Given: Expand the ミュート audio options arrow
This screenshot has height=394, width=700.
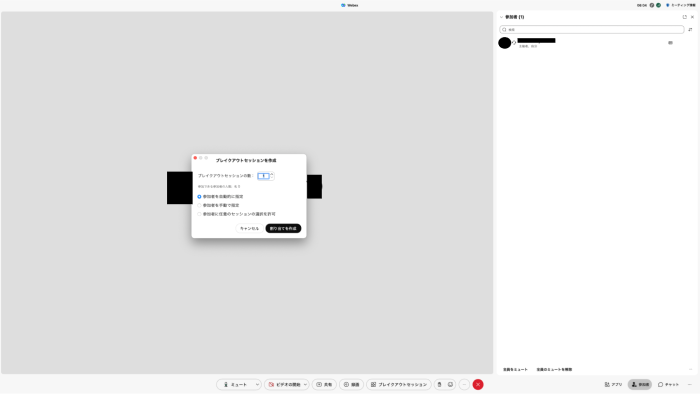Looking at the screenshot, I should (x=257, y=384).
